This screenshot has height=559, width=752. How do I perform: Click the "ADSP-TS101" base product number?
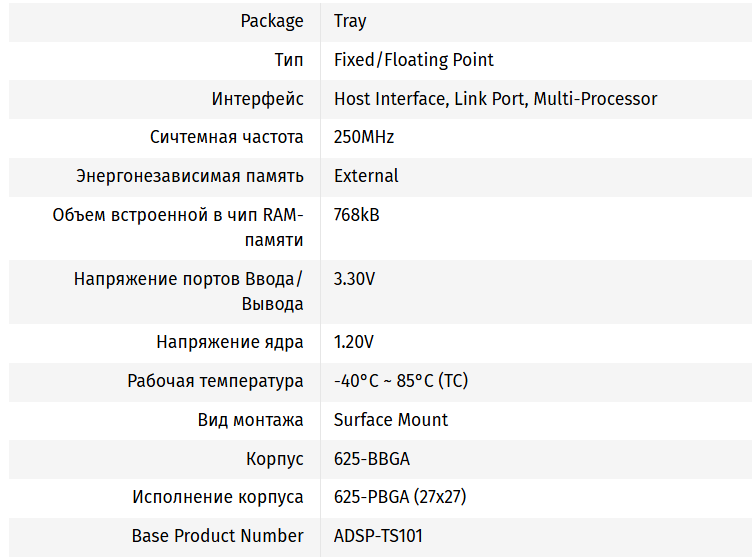(378, 536)
